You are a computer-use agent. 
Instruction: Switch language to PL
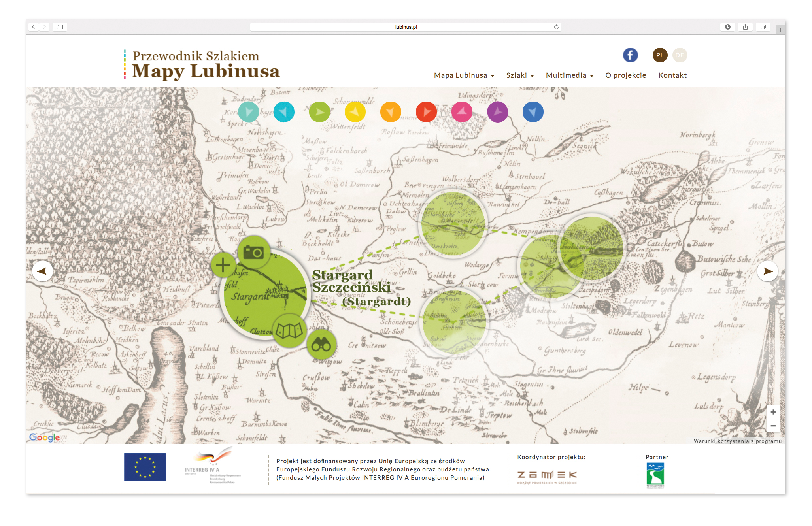pos(660,55)
